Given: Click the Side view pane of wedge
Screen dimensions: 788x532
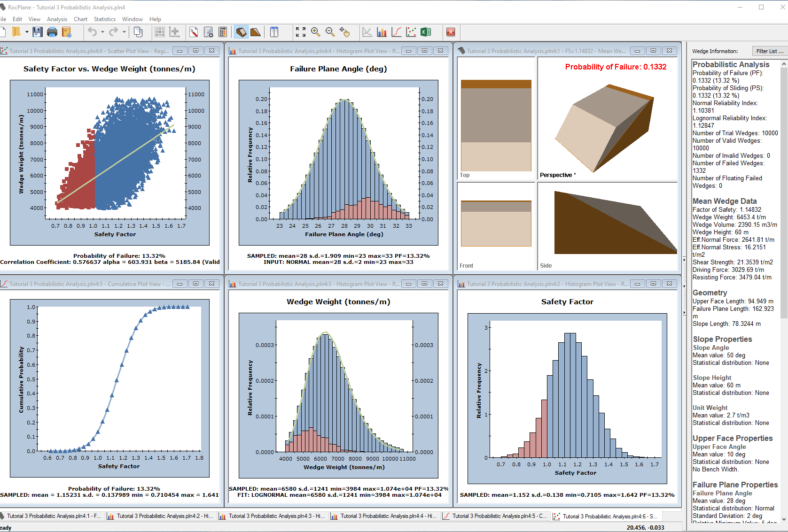Looking at the screenshot, I should pos(608,227).
